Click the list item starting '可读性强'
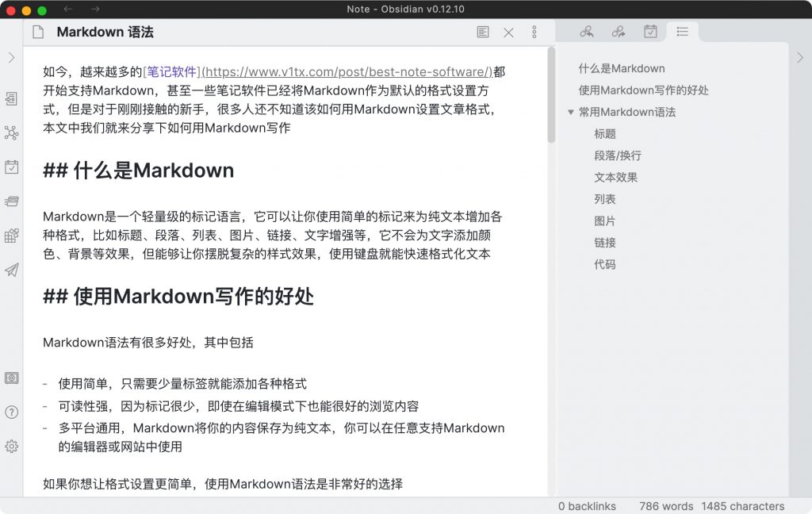The image size is (812, 514). click(x=238, y=405)
